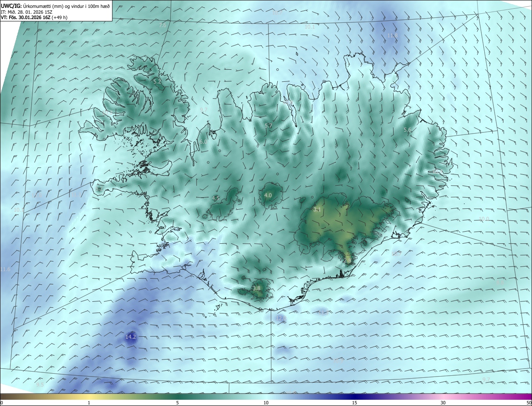Click the '3.8' value on the southern glacier
Screen dimensions: 532x406
point(256,288)
